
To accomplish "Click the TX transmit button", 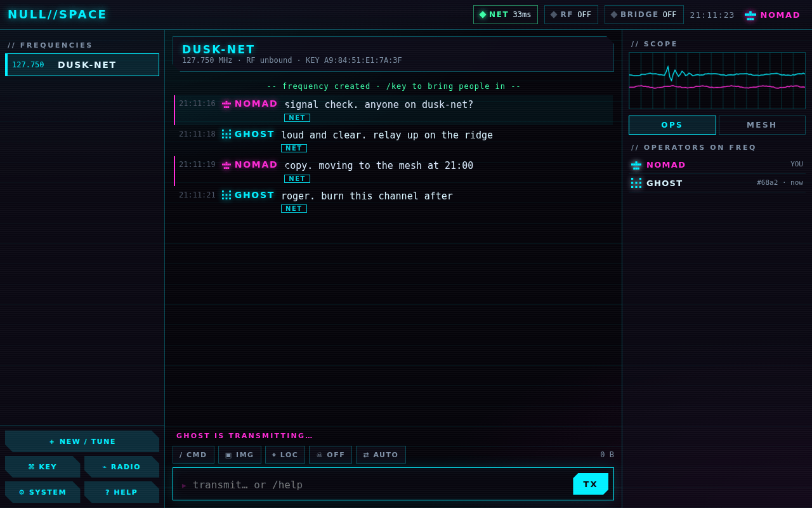I will click(x=591, y=484).
